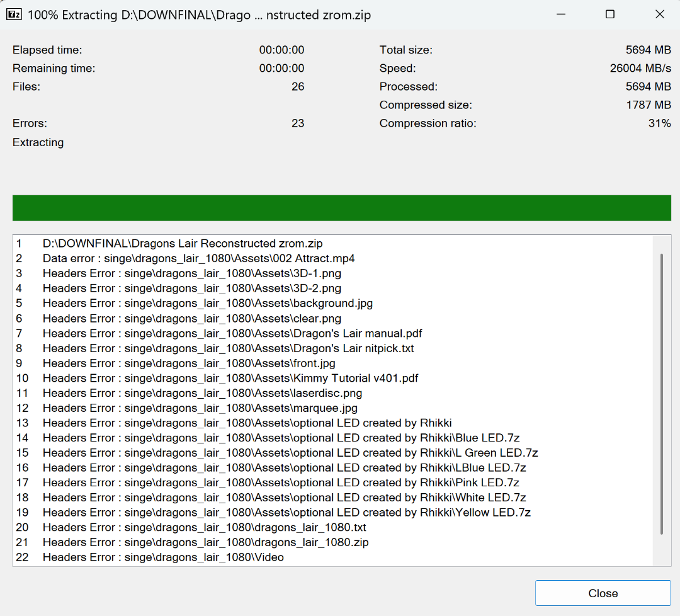The height and width of the screenshot is (616, 680).
Task: Click the Blue LED.7z error entry
Action: coord(281,438)
